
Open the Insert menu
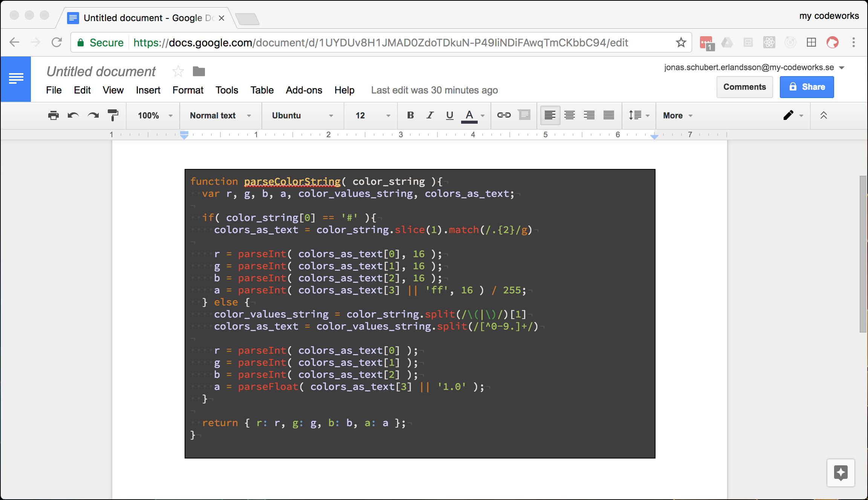[x=148, y=90]
